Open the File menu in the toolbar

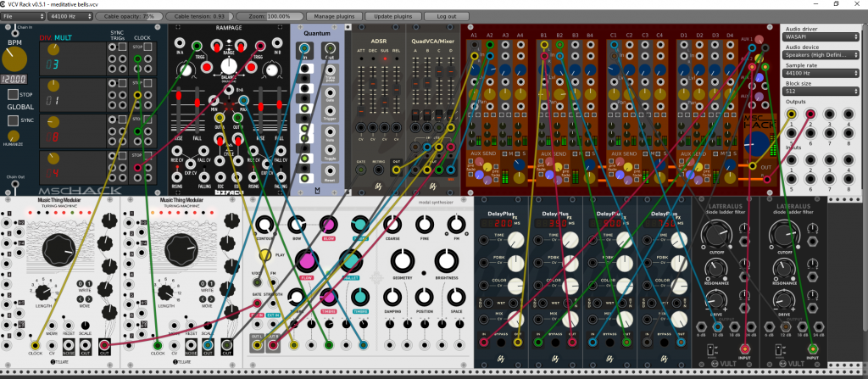tap(23, 17)
